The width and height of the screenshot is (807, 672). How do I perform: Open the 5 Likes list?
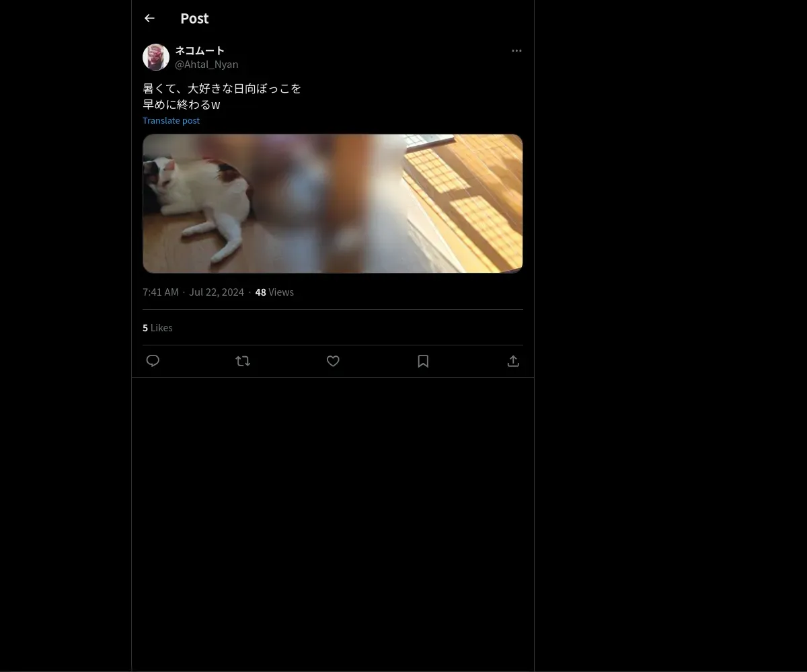coord(157,327)
